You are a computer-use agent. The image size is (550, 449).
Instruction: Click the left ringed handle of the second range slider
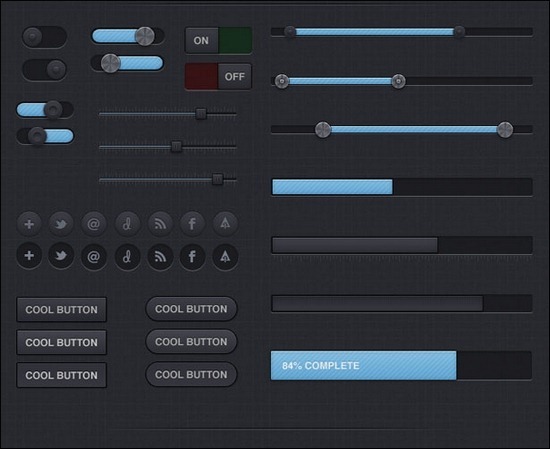click(x=282, y=81)
